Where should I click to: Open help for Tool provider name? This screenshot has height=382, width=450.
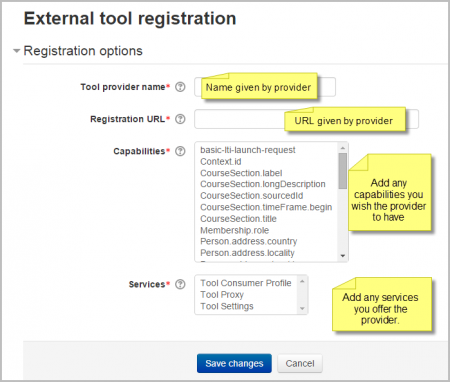pos(180,87)
